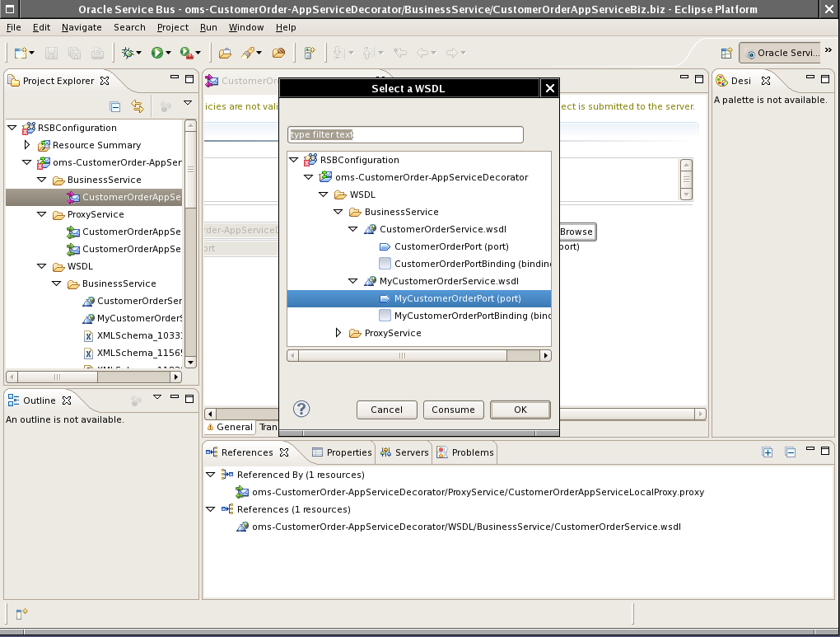
Task: Click the Debug bug icon
Action: [x=128, y=53]
